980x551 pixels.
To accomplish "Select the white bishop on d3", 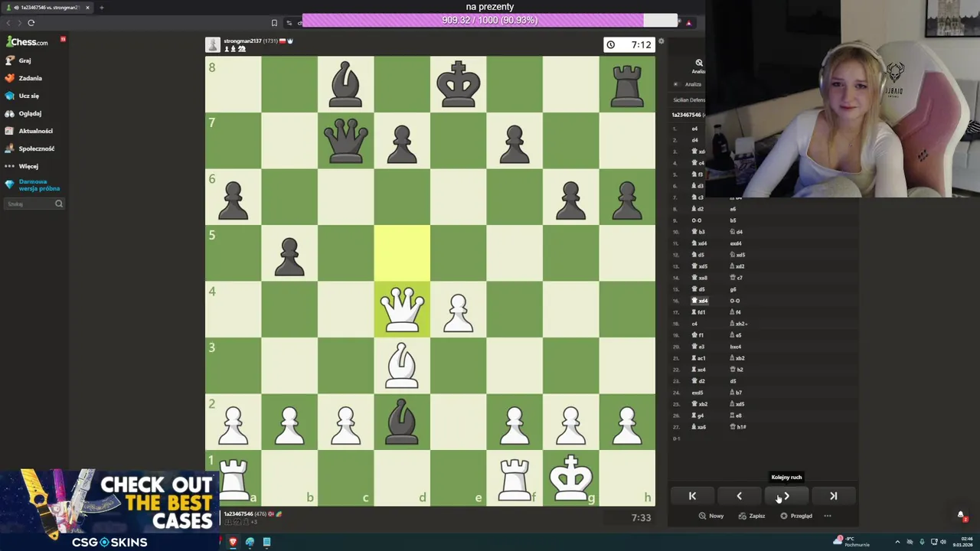I will (402, 366).
